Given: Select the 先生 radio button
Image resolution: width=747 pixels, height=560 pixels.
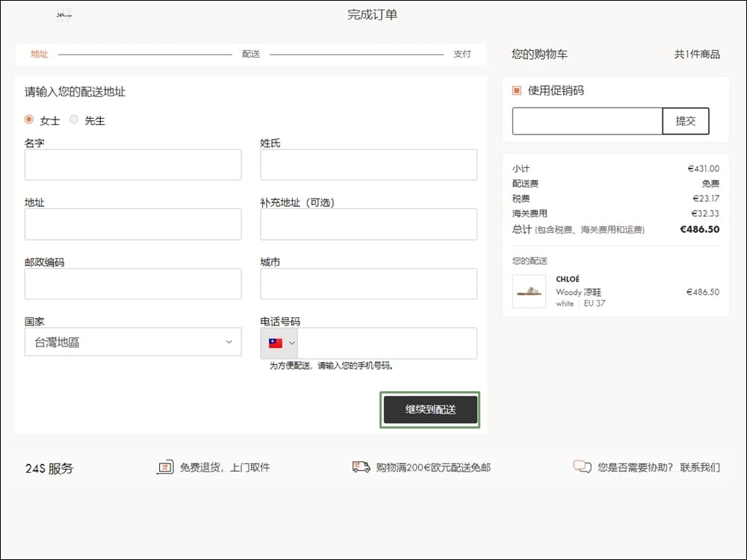Looking at the screenshot, I should click(x=74, y=119).
